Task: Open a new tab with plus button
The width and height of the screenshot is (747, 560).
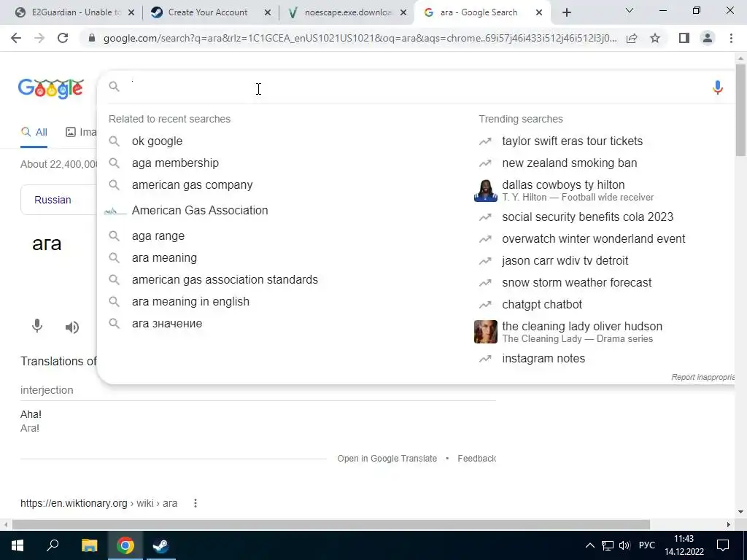Action: (566, 12)
